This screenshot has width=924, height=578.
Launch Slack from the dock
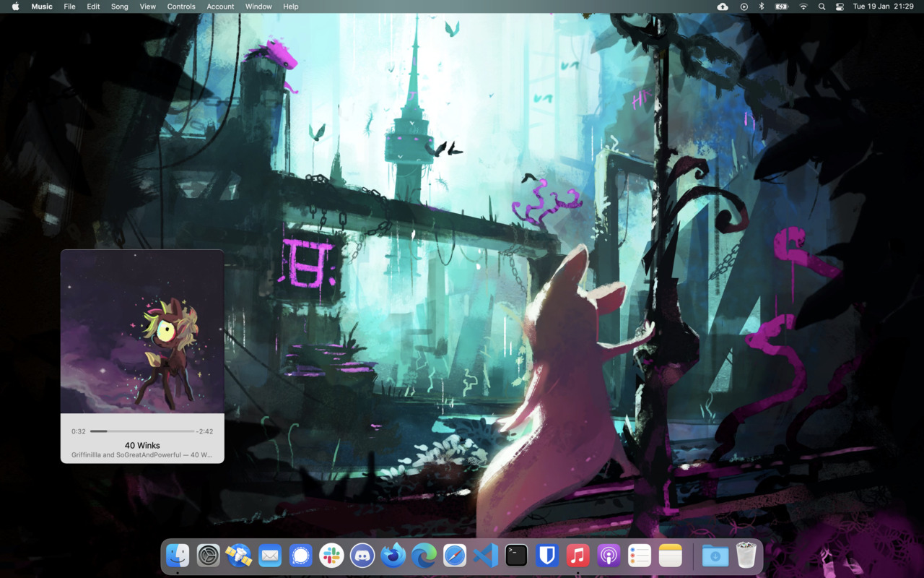point(331,556)
